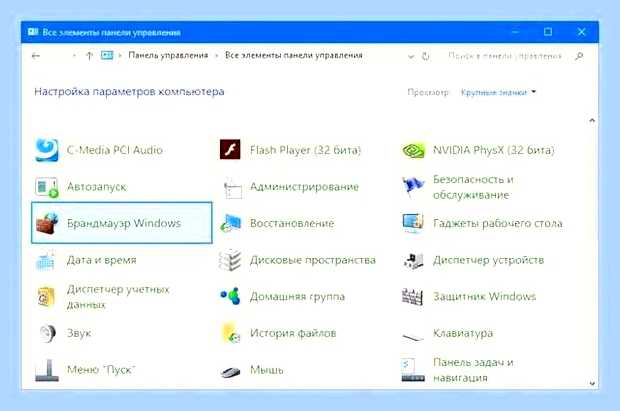The image size is (620, 411).
Task: Open the Меню "Пуск" icon
Action: pyautogui.click(x=47, y=370)
